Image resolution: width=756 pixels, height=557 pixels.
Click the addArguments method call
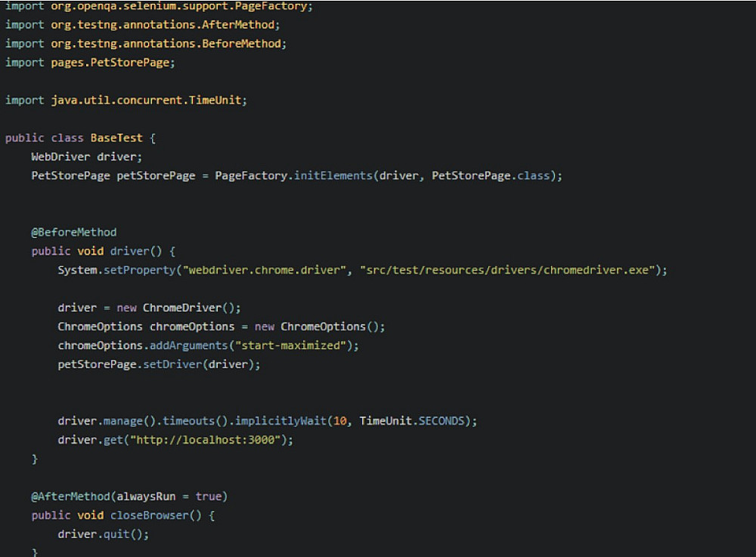(188, 345)
